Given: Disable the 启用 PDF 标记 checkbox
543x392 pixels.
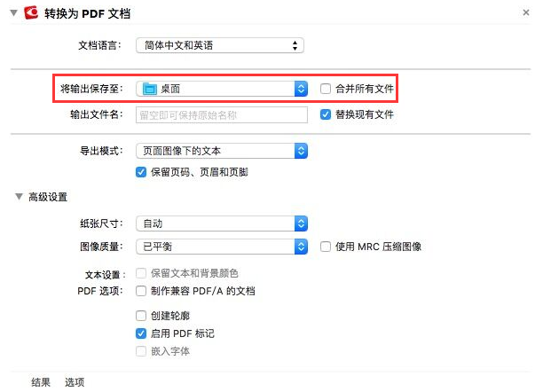Looking at the screenshot, I should (x=141, y=333).
